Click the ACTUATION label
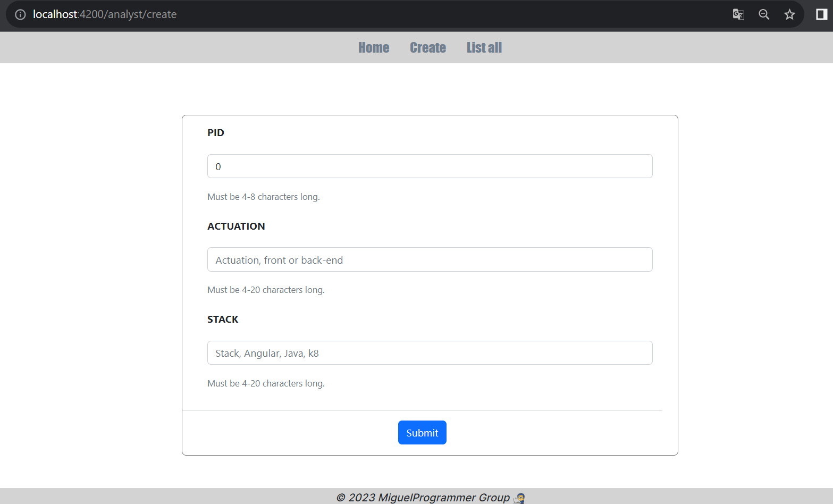The width and height of the screenshot is (833, 504). pyautogui.click(x=236, y=226)
